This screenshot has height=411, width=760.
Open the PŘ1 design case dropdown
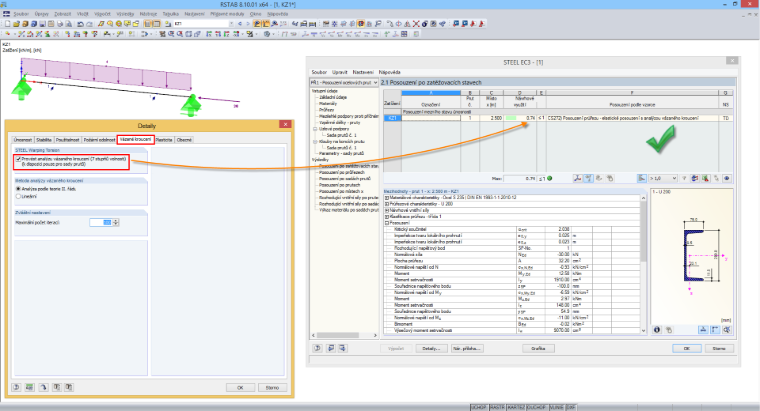click(x=344, y=82)
